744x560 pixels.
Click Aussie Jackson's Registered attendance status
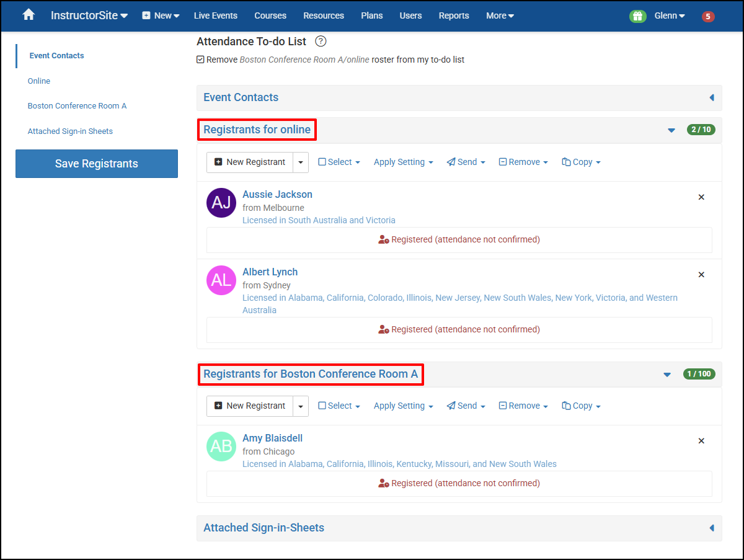click(459, 239)
